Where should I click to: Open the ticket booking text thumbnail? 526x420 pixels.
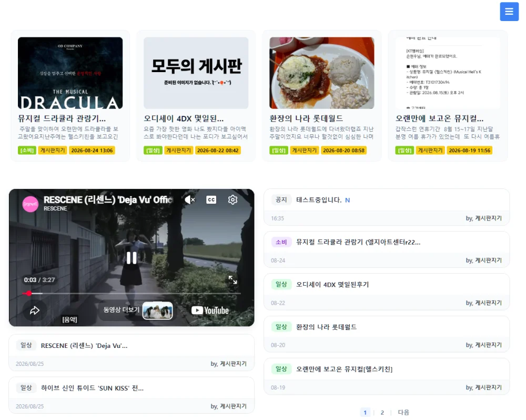coord(448,73)
